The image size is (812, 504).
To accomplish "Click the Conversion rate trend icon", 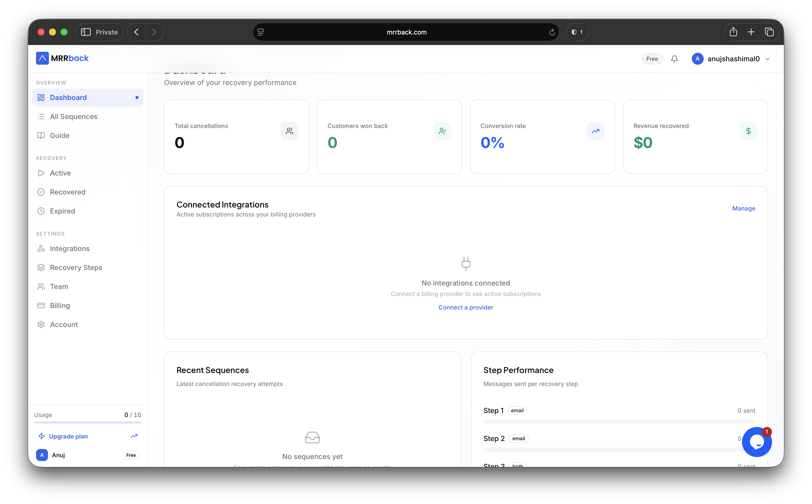I will [x=595, y=131].
